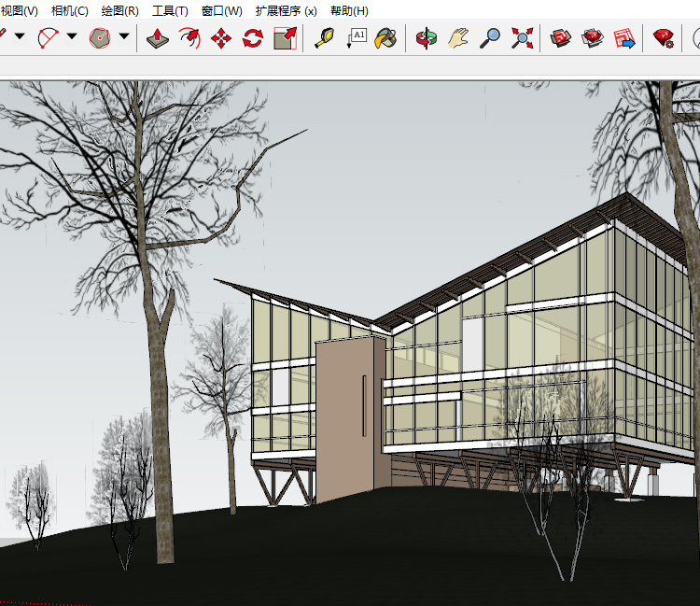Select the Scale tool
The width and height of the screenshot is (700, 606).
[x=285, y=38]
